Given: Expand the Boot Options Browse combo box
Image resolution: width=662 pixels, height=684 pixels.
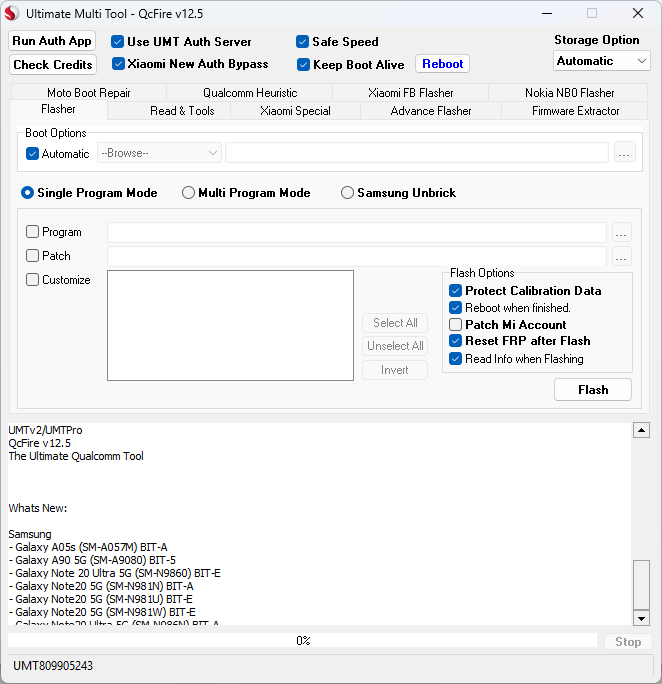Looking at the screenshot, I should pyautogui.click(x=160, y=153).
